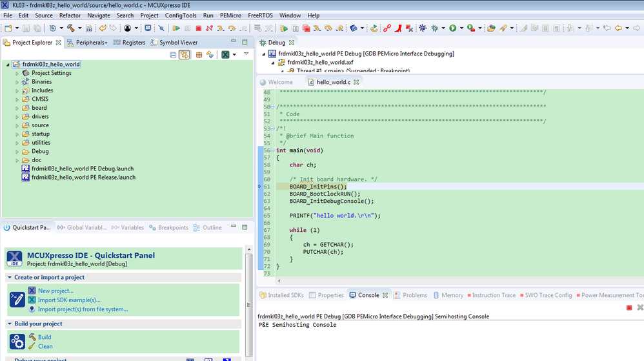Image resolution: width=644 pixels, height=361 pixels.
Task: Stop the console with red square icon
Action: pyautogui.click(x=629, y=307)
